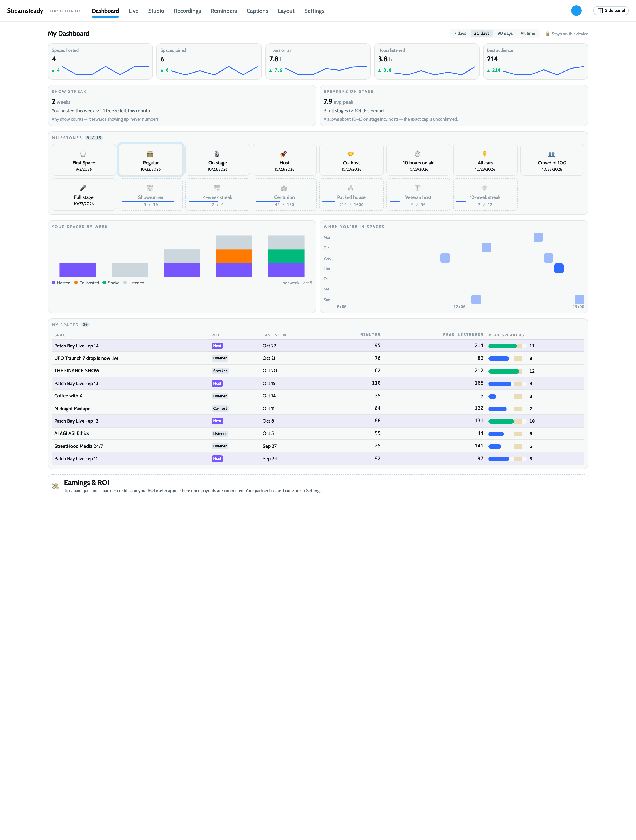This screenshot has height=840, width=636.
Task: Click the Full stage microphone milestone icon
Action: pyautogui.click(x=83, y=188)
